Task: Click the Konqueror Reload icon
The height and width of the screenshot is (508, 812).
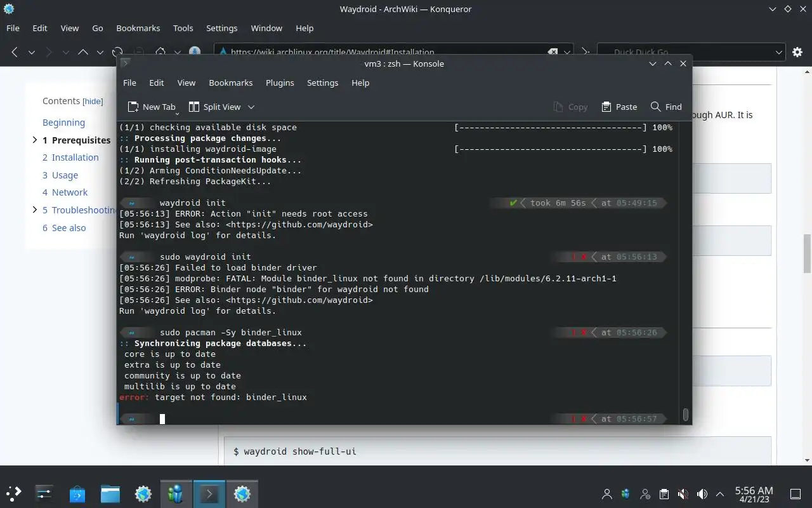Action: (x=117, y=52)
